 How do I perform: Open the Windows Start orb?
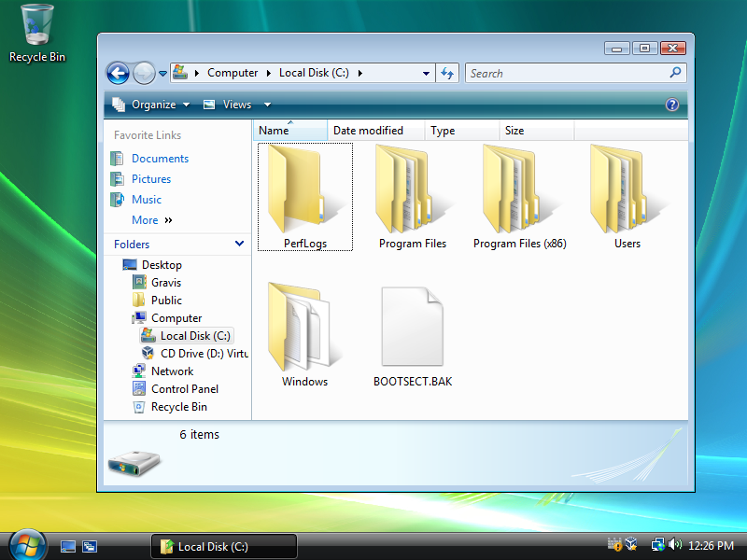tap(27, 545)
